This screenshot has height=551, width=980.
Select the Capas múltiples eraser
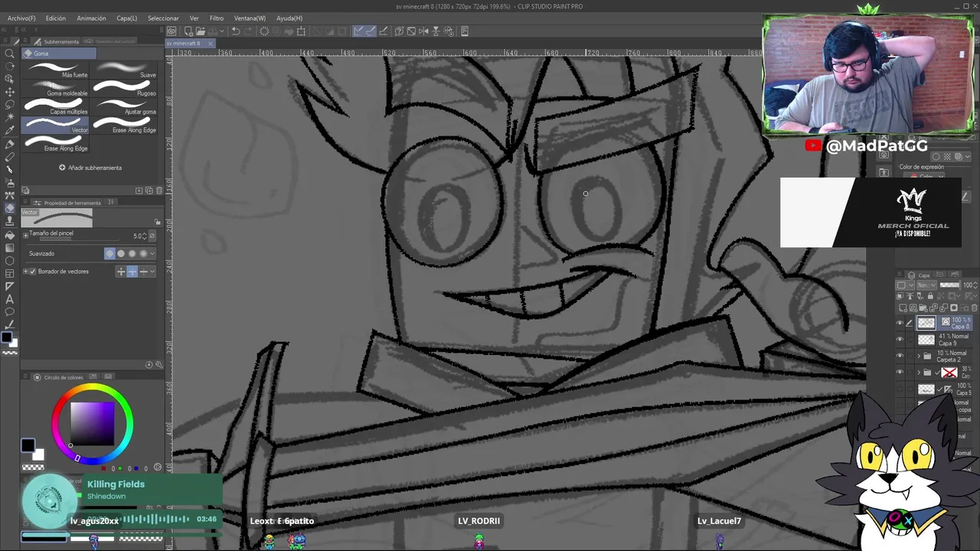pyautogui.click(x=56, y=106)
